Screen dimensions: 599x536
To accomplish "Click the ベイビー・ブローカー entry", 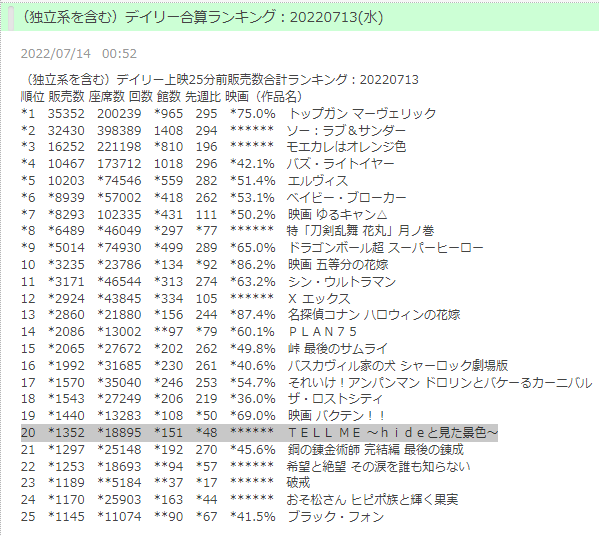I will 213,198.
